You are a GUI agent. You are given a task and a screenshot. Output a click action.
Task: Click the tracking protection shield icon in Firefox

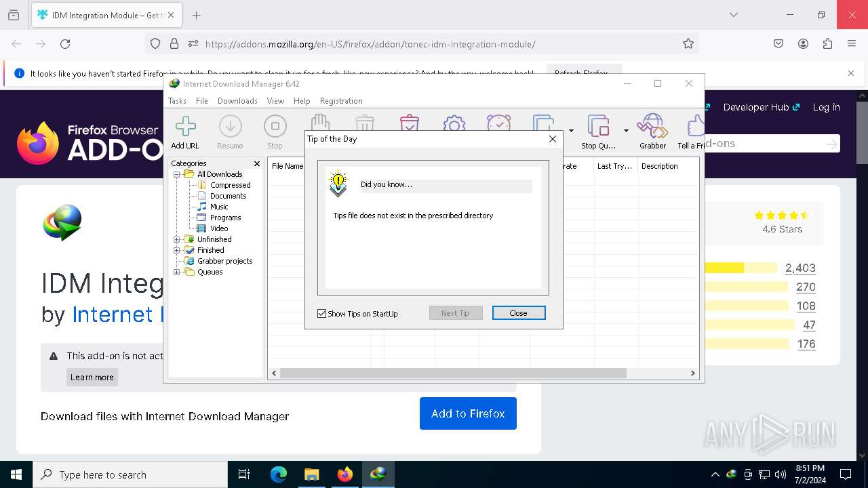coord(155,44)
